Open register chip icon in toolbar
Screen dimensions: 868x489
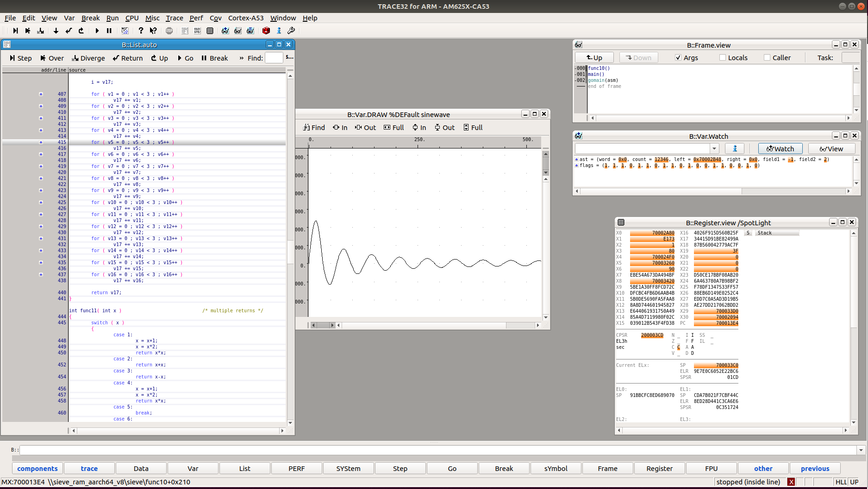(210, 31)
